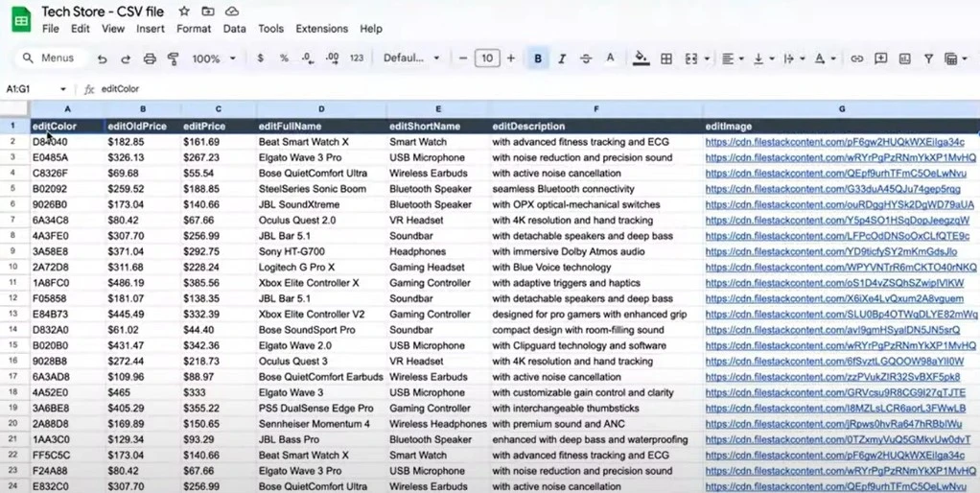Open the image link for Sony HT-G700
980x493 pixels.
(831, 252)
